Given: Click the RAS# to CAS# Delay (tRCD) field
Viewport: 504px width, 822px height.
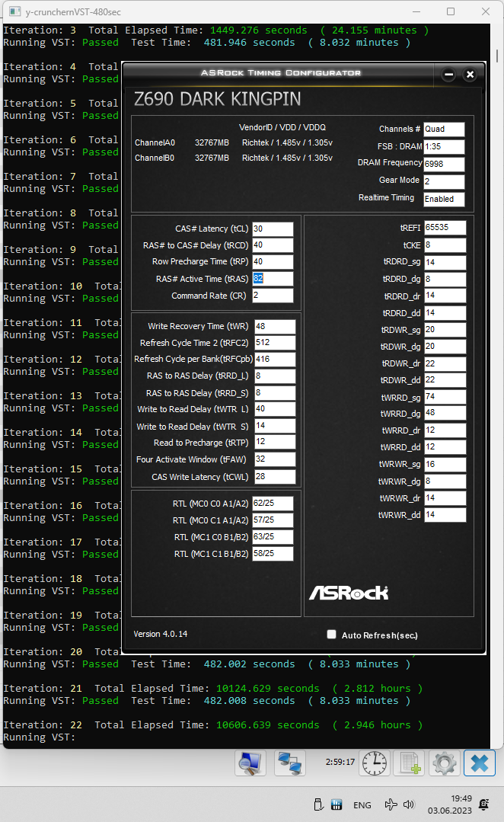Looking at the screenshot, I should pyautogui.click(x=273, y=245).
